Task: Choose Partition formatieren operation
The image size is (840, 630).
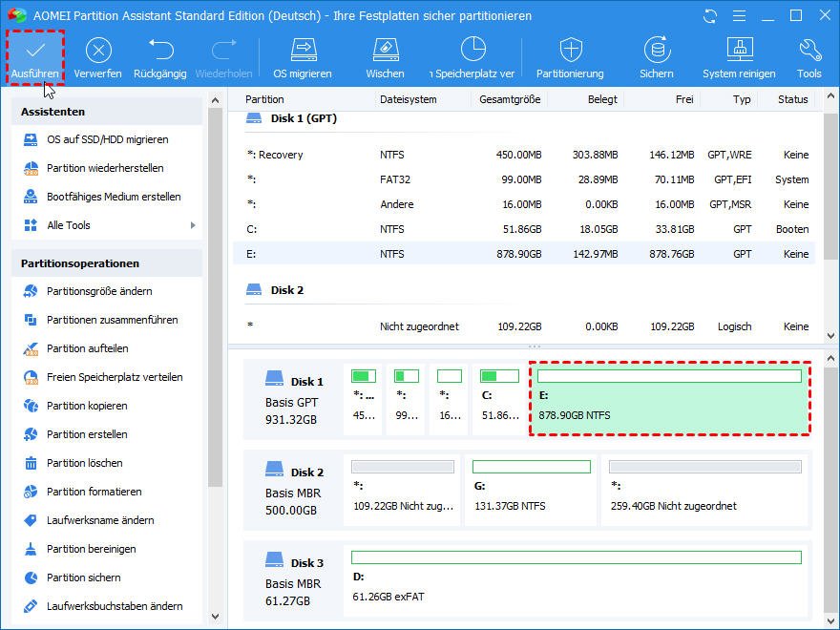Action: coord(94,492)
